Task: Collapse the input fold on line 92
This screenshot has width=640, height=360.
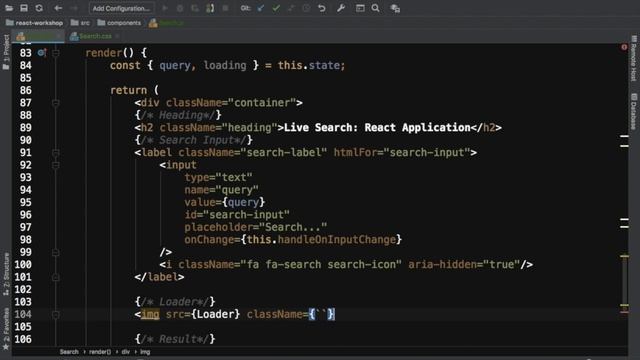Action: (x=56, y=165)
